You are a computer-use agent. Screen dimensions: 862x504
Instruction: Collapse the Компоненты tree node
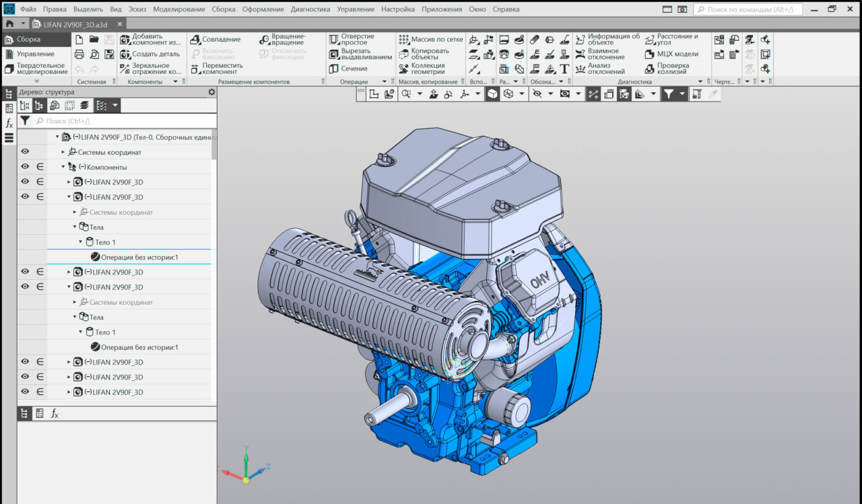[x=63, y=167]
